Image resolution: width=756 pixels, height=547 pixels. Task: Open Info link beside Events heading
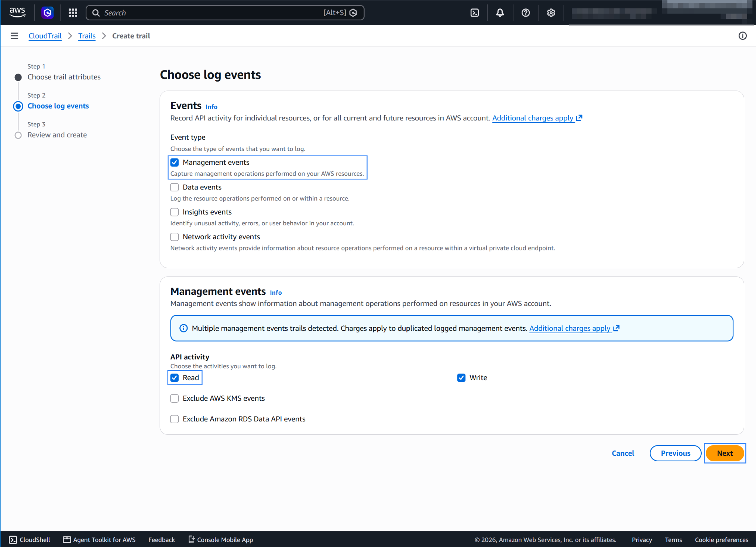click(x=212, y=107)
